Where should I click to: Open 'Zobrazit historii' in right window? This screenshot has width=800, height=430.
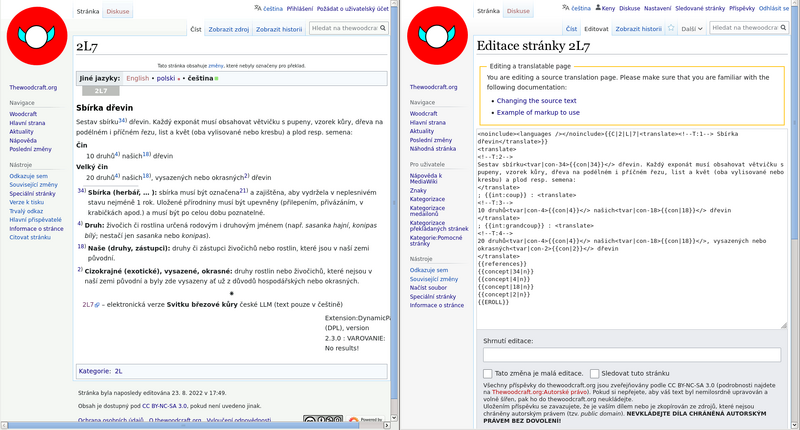coord(638,29)
